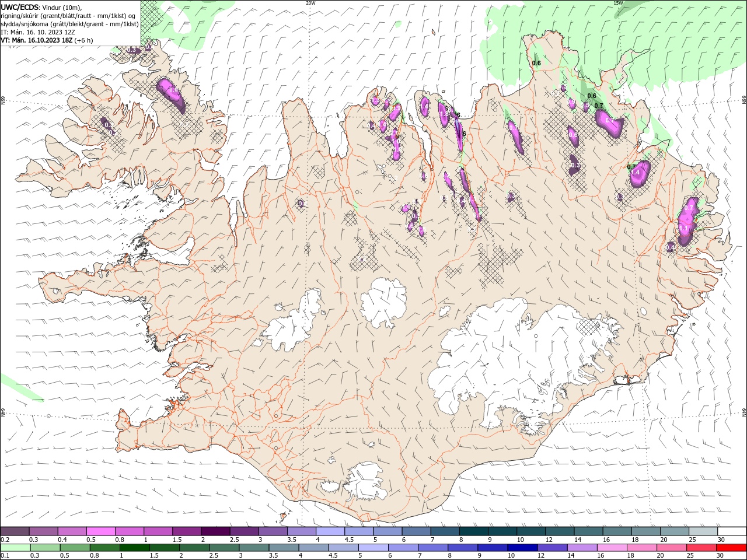The image size is (747, 560).
Task: Pick the 3.5 swatch in the upper snow scale
Action: [301, 531]
